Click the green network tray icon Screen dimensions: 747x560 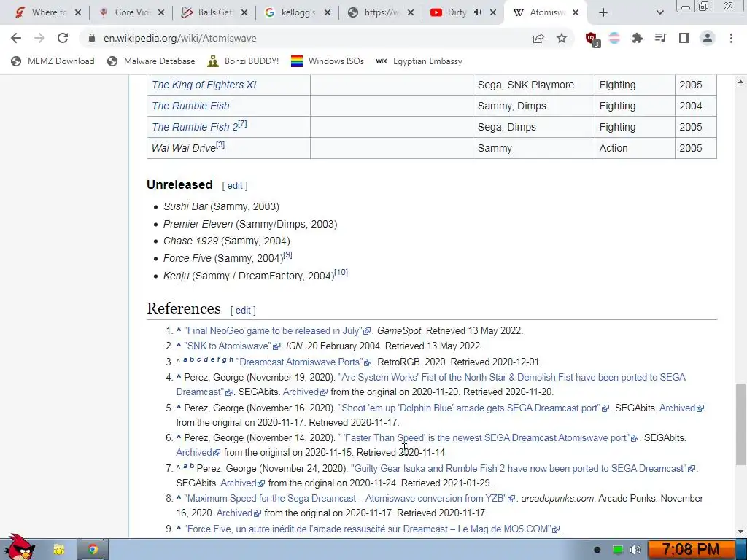coord(617,550)
